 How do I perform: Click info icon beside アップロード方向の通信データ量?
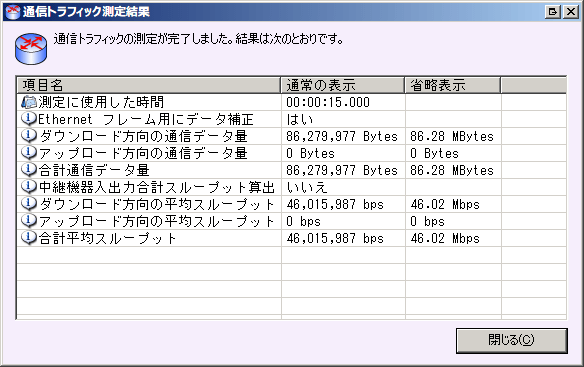[29, 153]
